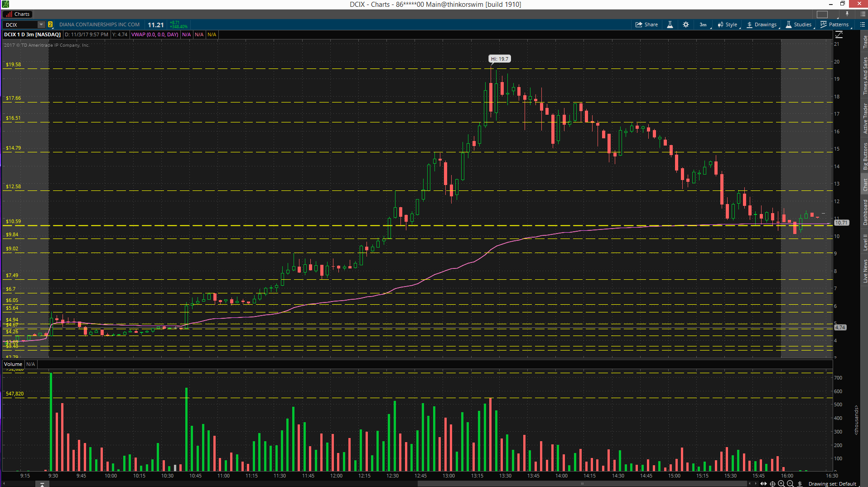Open the Drawings menu
The height and width of the screenshot is (487, 868).
click(x=762, y=24)
